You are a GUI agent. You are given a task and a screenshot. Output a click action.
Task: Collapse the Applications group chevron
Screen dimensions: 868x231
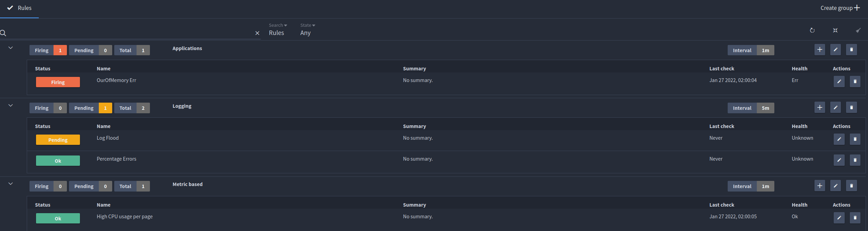tap(11, 48)
